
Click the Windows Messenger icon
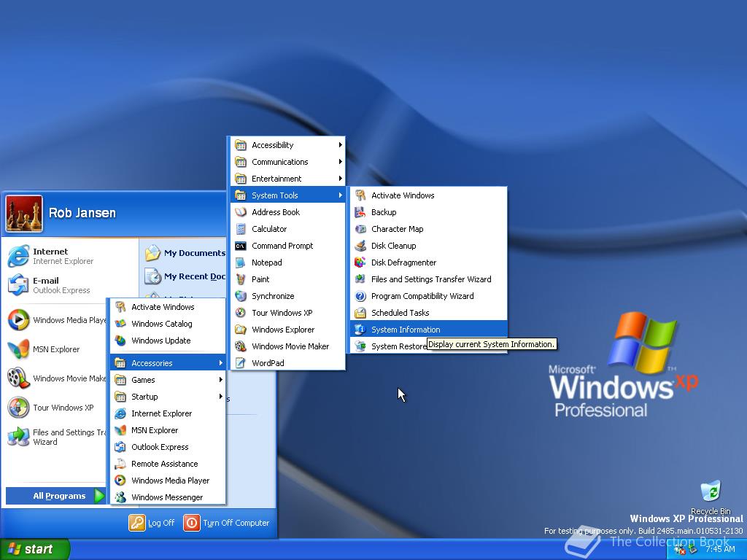pos(120,497)
